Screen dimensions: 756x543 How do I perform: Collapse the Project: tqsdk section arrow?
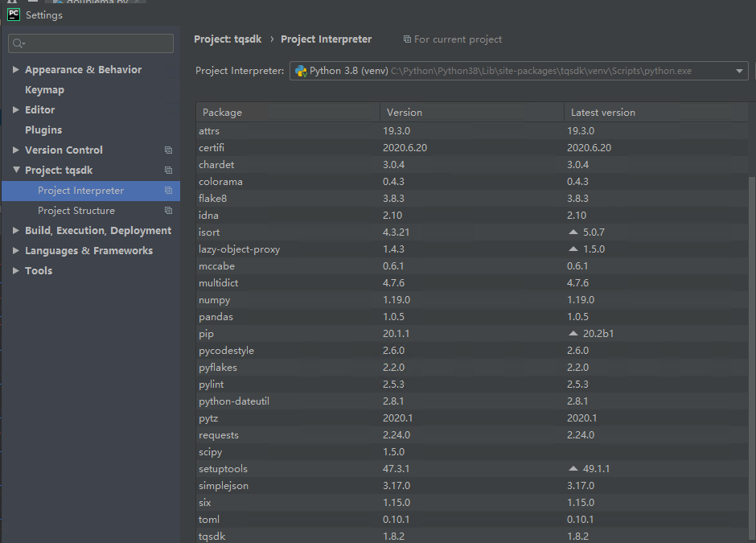16,170
